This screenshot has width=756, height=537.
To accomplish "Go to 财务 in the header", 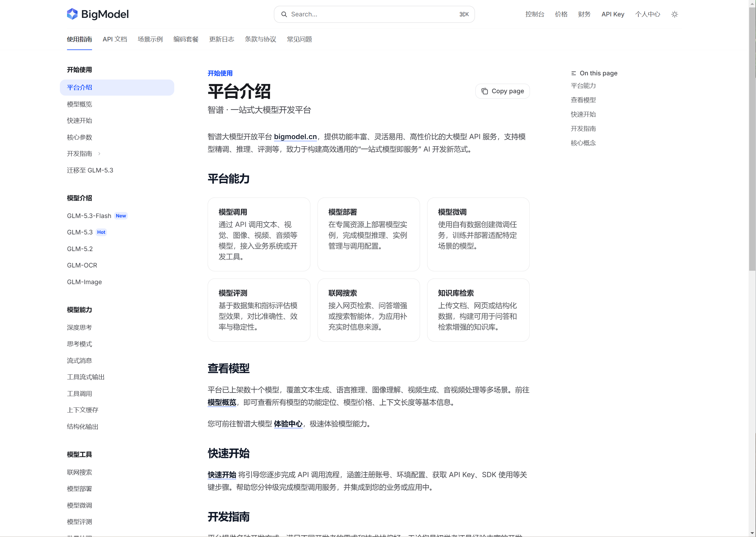I will (584, 14).
